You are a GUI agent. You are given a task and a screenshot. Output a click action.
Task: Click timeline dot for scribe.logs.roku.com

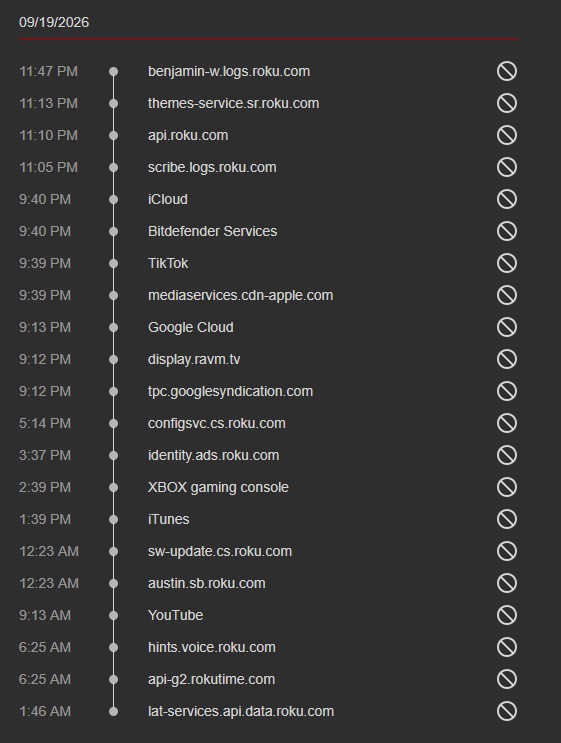(113, 167)
